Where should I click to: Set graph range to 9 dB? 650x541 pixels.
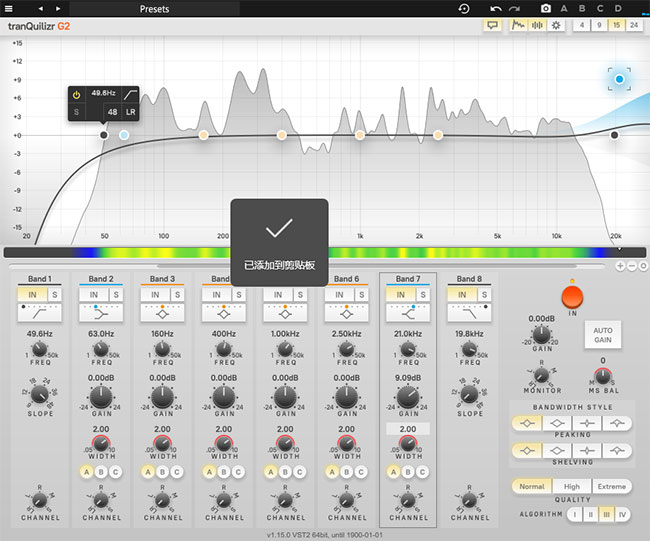(599, 25)
